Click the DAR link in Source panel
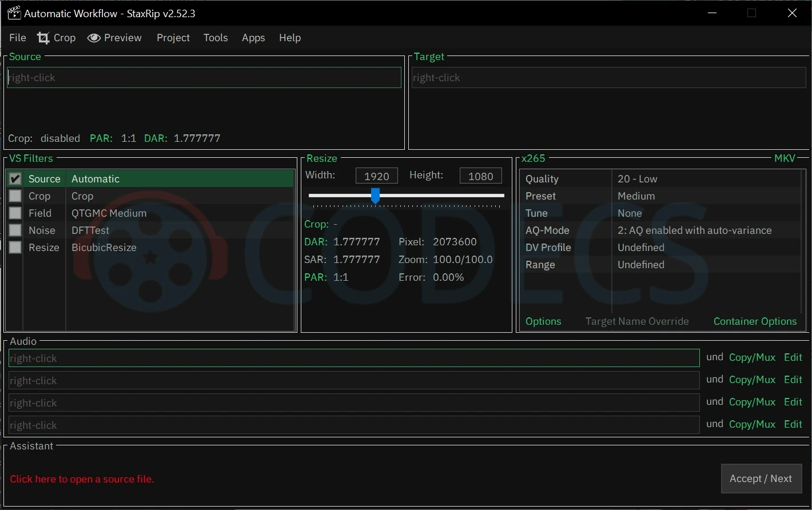Screen dimensions: 812x510 point(156,138)
